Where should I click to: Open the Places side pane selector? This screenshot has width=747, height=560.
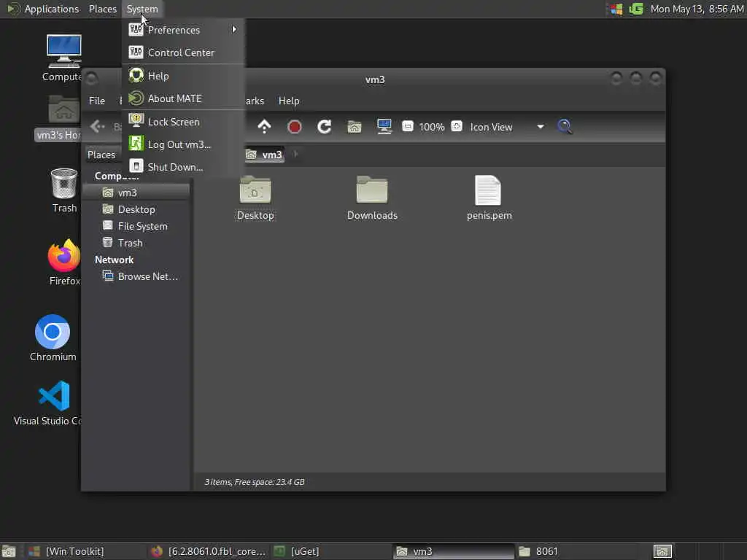pyautogui.click(x=101, y=155)
